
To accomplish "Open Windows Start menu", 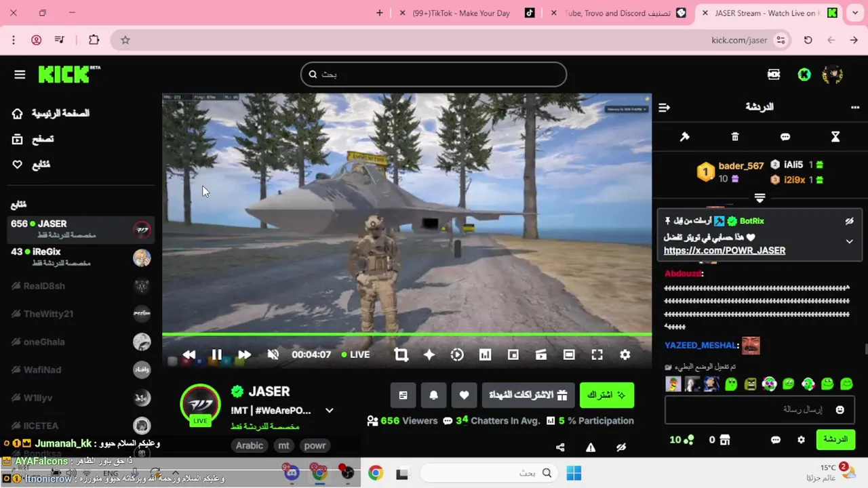I will coord(574,472).
